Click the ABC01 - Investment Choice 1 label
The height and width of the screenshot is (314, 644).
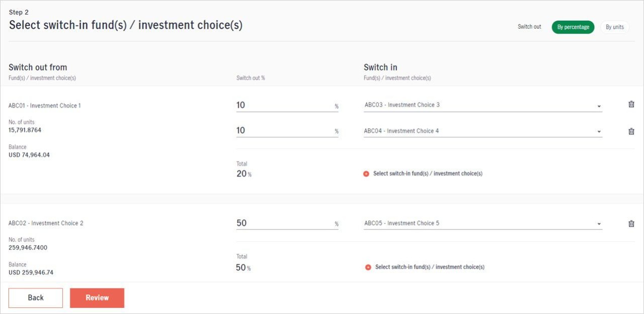pyautogui.click(x=45, y=106)
